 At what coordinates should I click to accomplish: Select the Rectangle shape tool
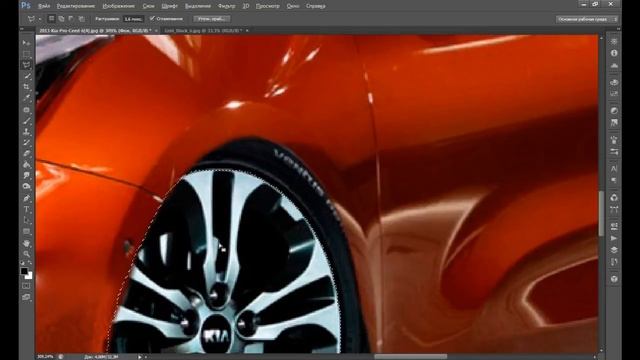[27, 231]
